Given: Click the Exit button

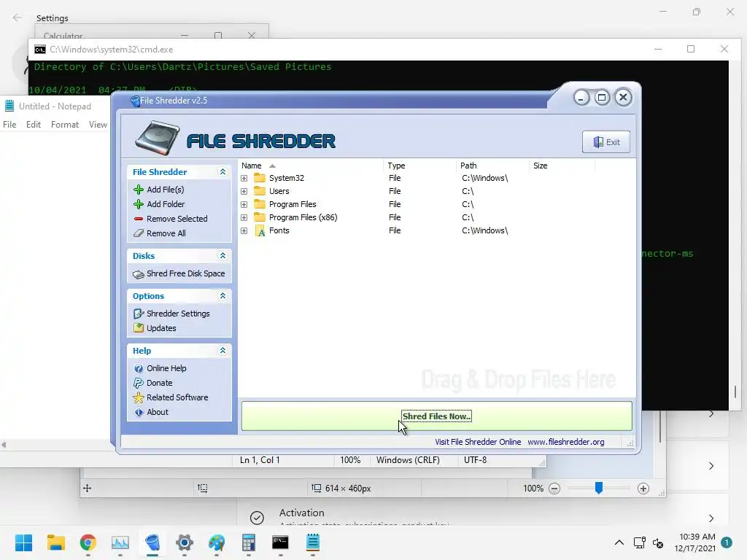Looking at the screenshot, I should point(606,142).
